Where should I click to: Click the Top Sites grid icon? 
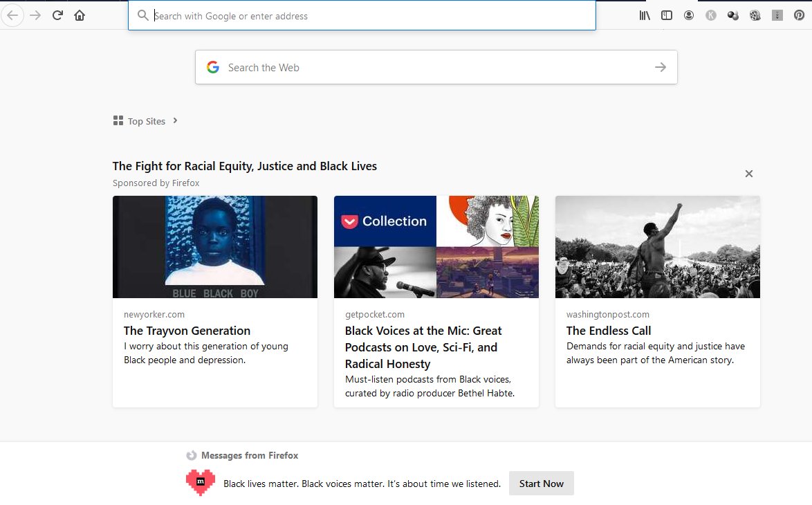pos(118,120)
